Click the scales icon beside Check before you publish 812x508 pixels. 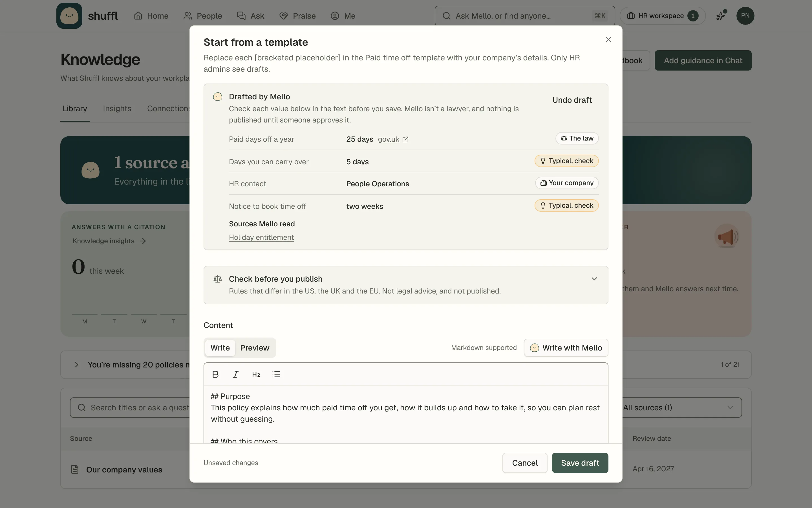(x=218, y=279)
